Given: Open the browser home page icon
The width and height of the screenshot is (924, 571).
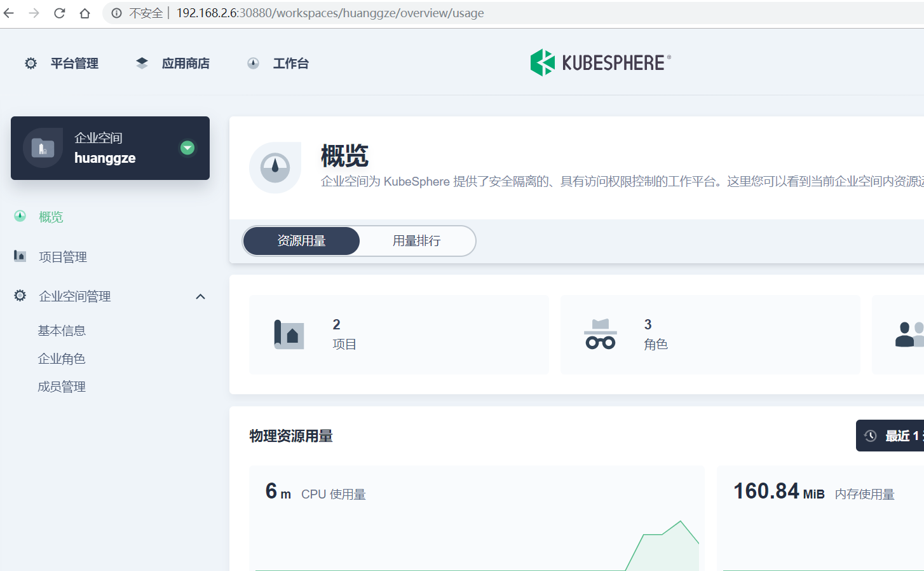Looking at the screenshot, I should coord(85,13).
